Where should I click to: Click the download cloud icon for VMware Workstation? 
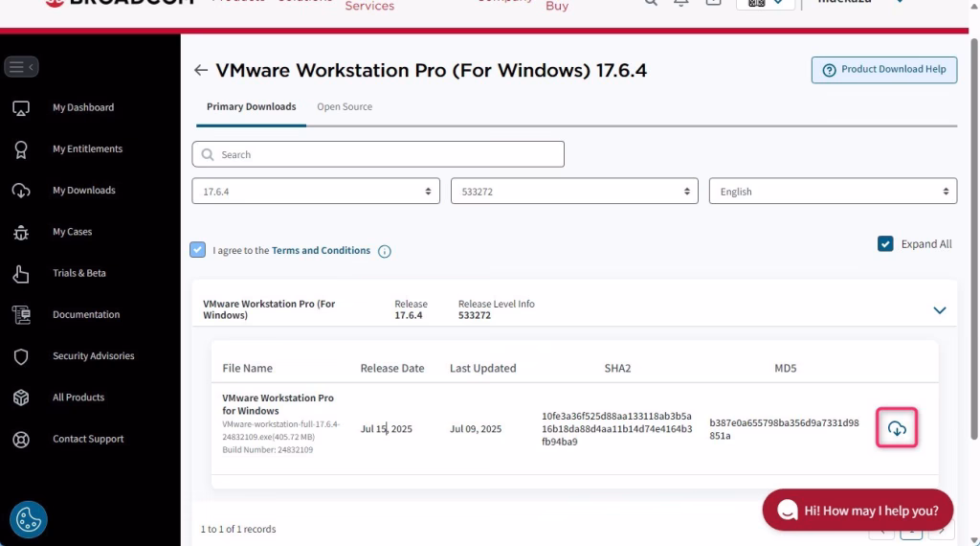pos(897,428)
